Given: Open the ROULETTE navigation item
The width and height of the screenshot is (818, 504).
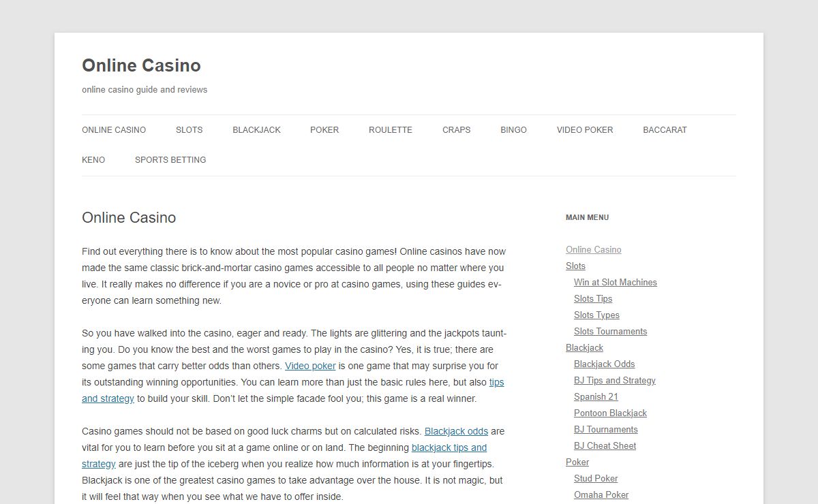Looking at the screenshot, I should click(x=391, y=130).
